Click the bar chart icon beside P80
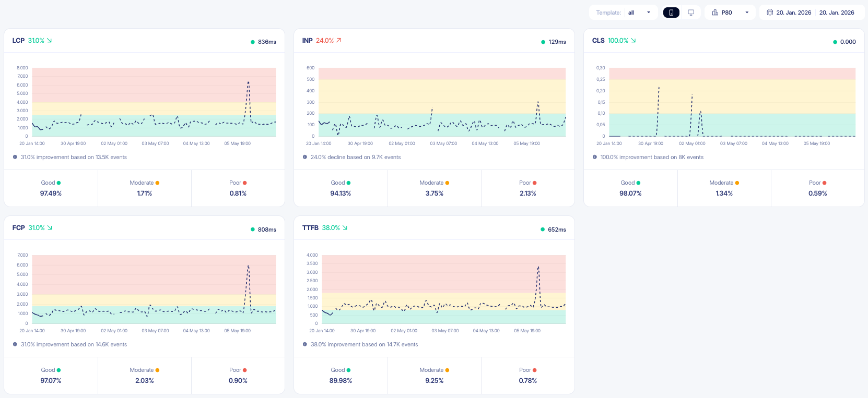This screenshot has width=868, height=398. point(715,13)
